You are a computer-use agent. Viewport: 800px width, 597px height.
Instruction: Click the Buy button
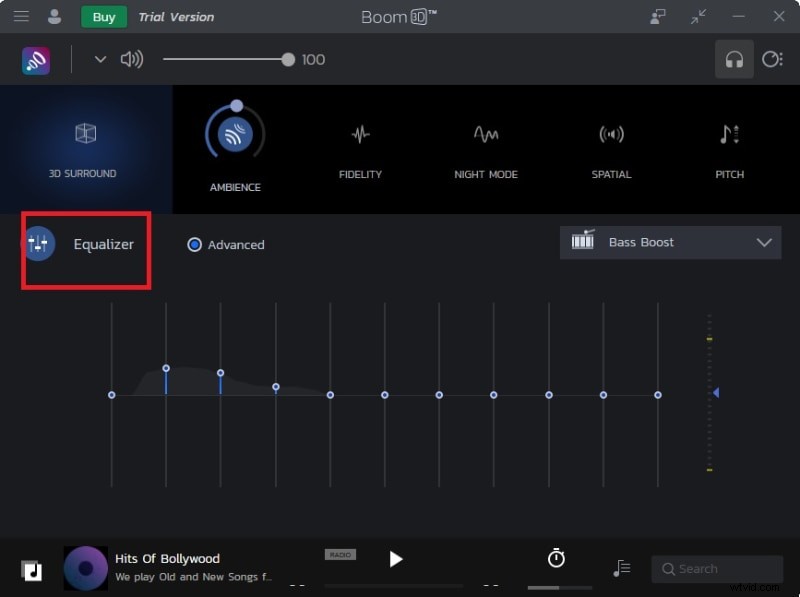pyautogui.click(x=103, y=17)
